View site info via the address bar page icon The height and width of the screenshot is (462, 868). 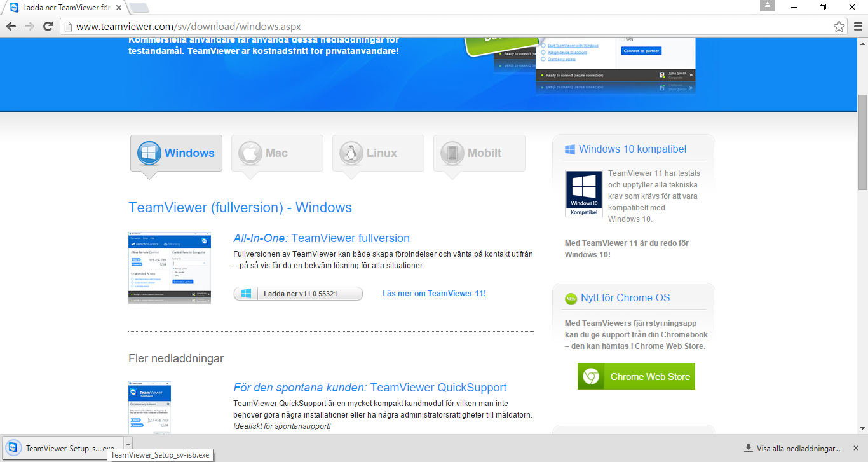pos(68,26)
